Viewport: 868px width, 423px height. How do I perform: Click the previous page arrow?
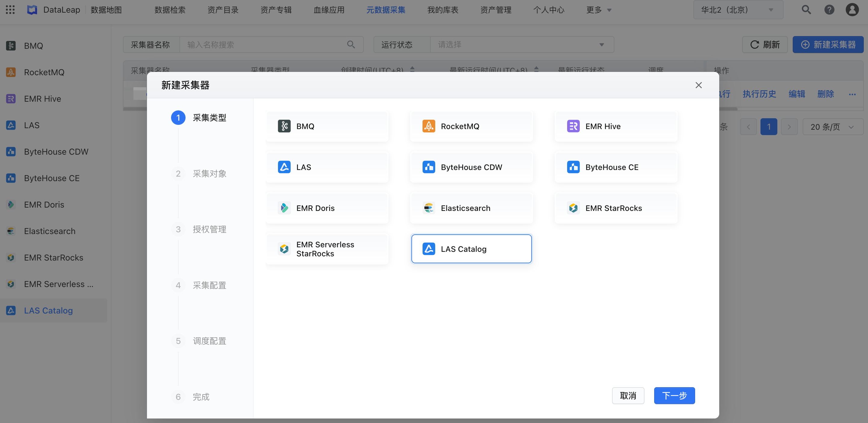tap(748, 127)
